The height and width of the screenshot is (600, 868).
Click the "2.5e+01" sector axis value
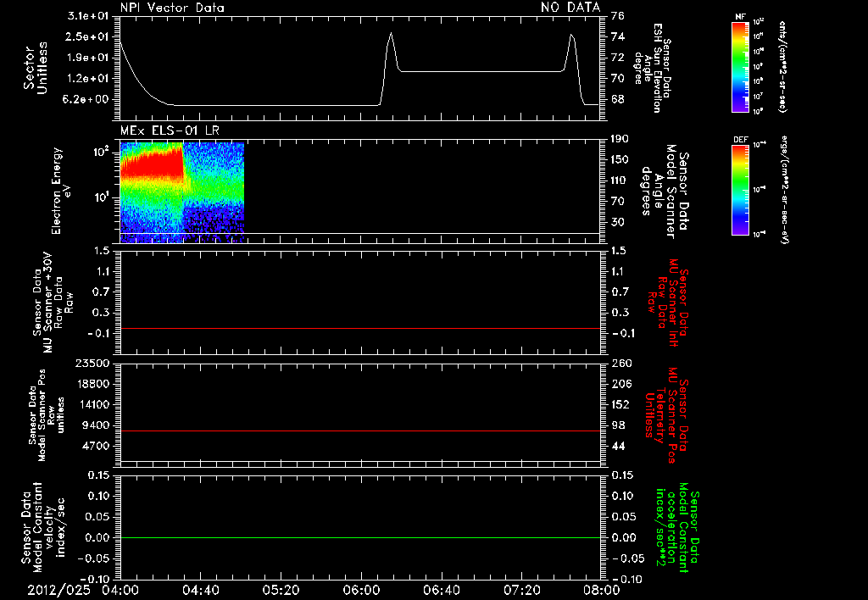88,36
